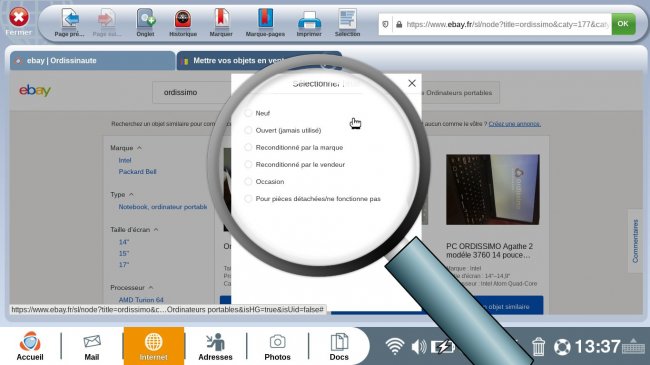Collapse the Processeur filter section
The image size is (650, 365).
[x=151, y=287]
